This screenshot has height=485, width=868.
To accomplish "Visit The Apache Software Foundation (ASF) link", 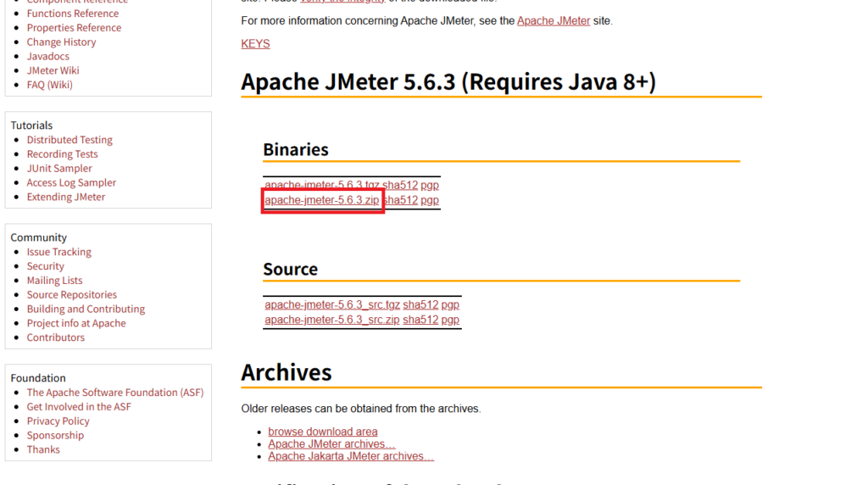I will tap(115, 393).
